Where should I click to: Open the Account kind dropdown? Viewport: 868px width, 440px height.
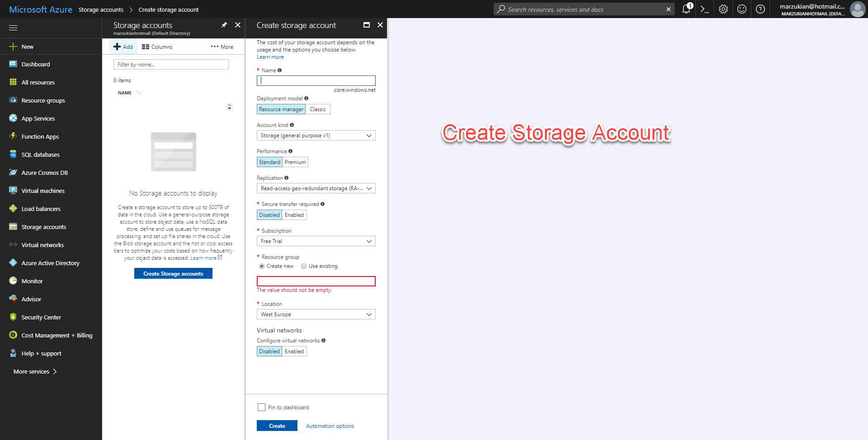[316, 135]
